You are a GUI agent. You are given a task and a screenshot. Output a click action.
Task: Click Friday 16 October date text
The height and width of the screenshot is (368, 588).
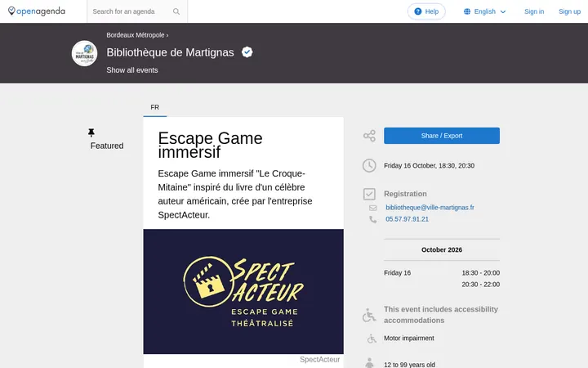point(429,165)
